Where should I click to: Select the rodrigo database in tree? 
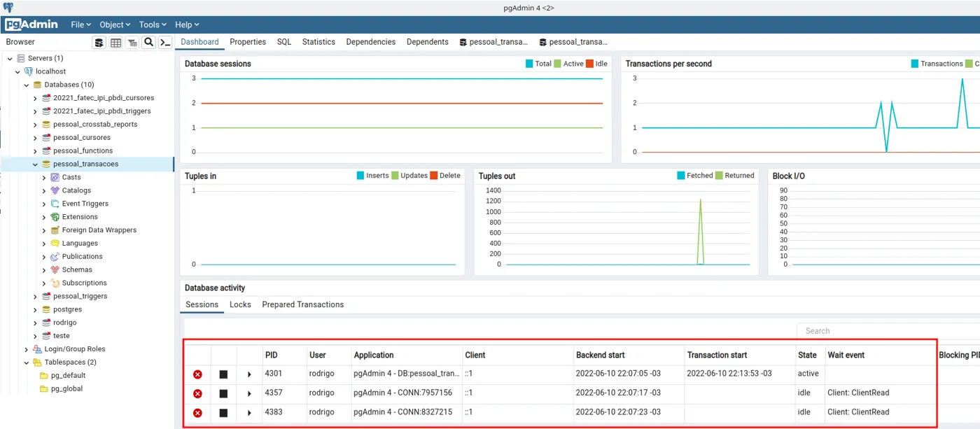(x=64, y=323)
